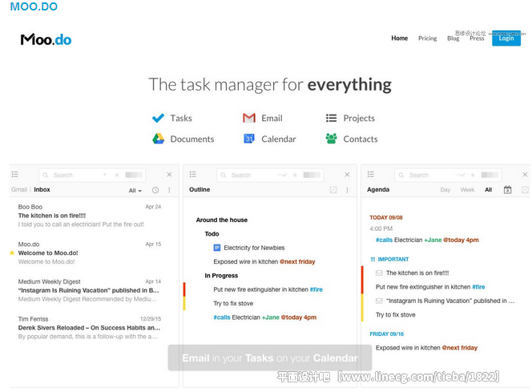Screen dimensions: 532x392
Task: Click the envelope icon beside The kitchen is on fire
Action: click(x=379, y=273)
